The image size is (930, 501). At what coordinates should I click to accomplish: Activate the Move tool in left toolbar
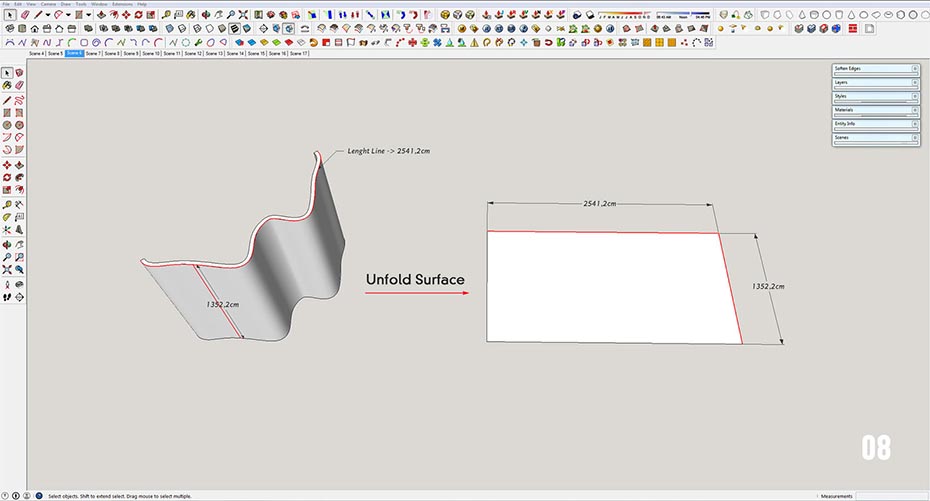click(x=7, y=165)
